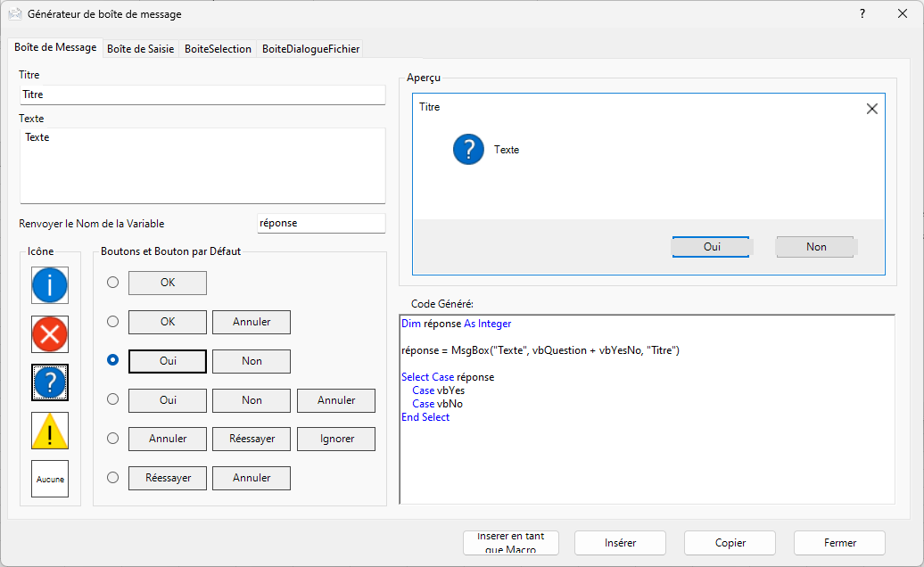Screen dimensions: 924x567
Task: Open the BoiteDialogueFichier tab
Action: (x=311, y=49)
